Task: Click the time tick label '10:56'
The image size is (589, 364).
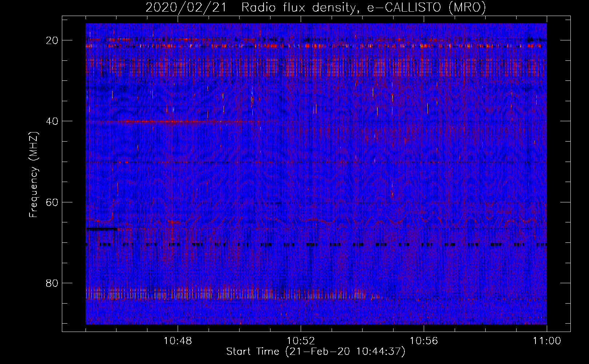Action: coord(424,341)
